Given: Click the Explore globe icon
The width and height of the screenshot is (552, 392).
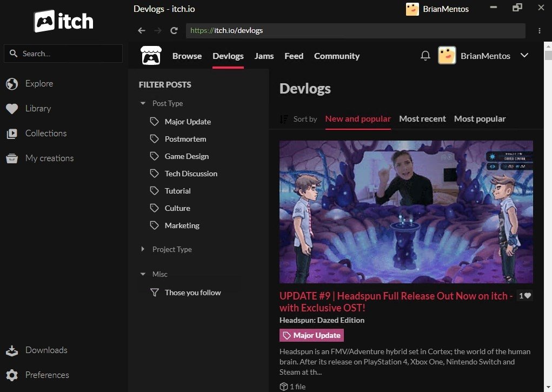Looking at the screenshot, I should pyautogui.click(x=11, y=84).
